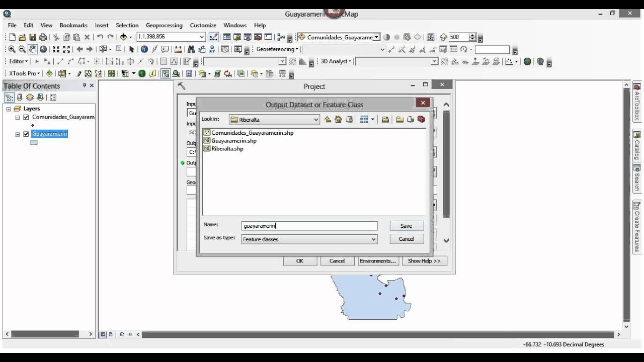Open the Geoprocessing menu
The height and width of the screenshot is (362, 644).
coord(164,25)
